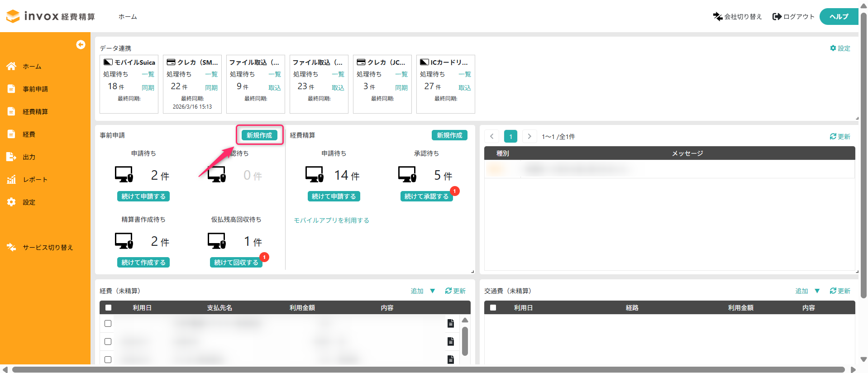
Task: Toggle the select-all checkbox in 経費 table
Action: [x=108, y=308]
